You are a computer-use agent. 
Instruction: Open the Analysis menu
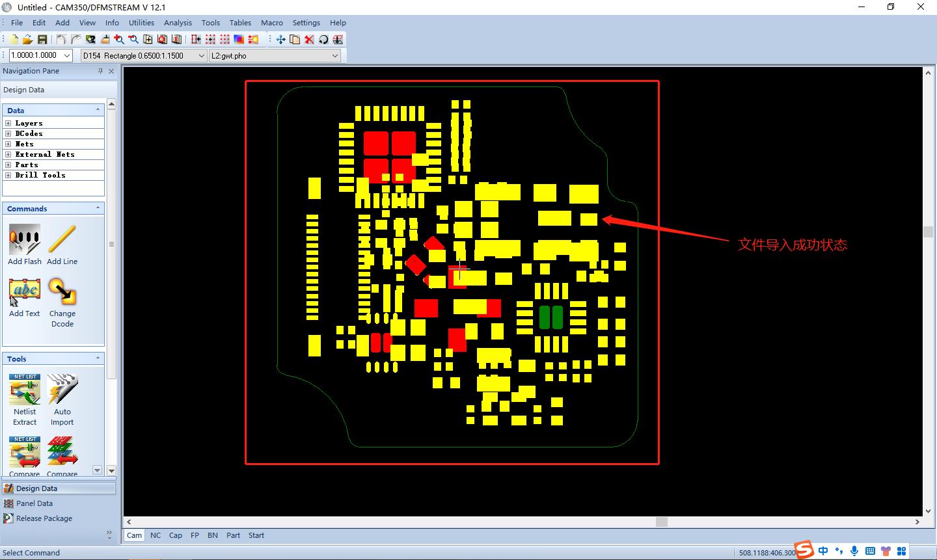[x=178, y=23]
